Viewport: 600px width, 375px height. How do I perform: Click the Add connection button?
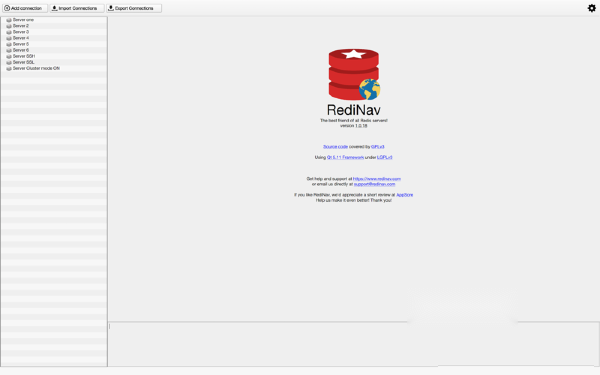[x=25, y=8]
